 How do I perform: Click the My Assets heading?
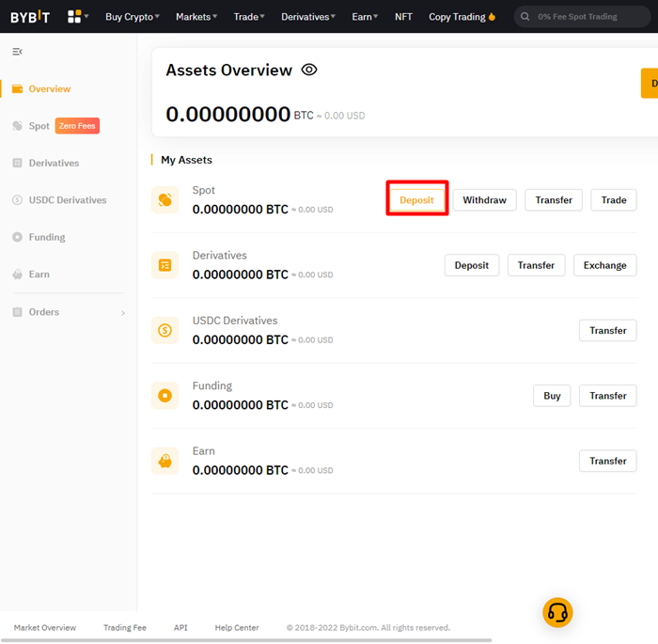[186, 160]
